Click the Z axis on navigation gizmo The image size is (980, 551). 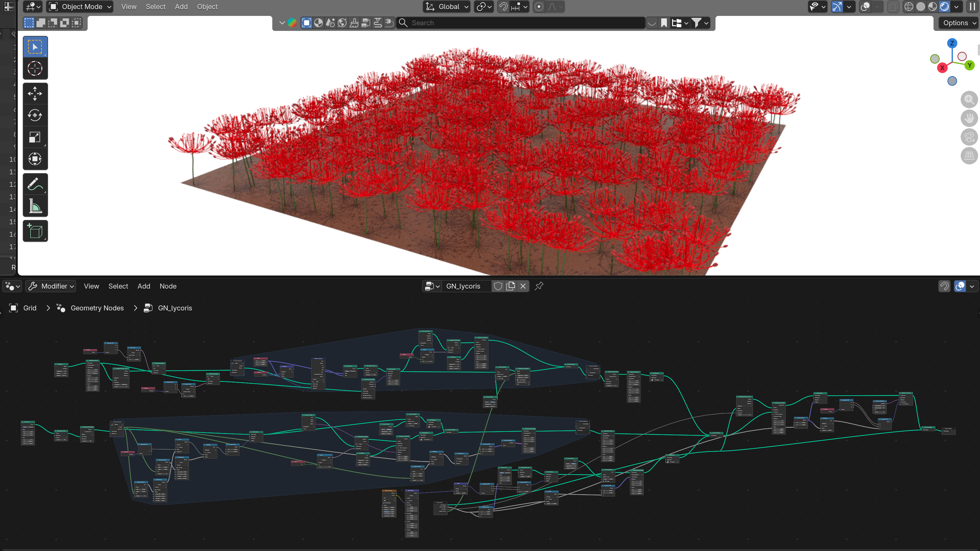tap(952, 43)
